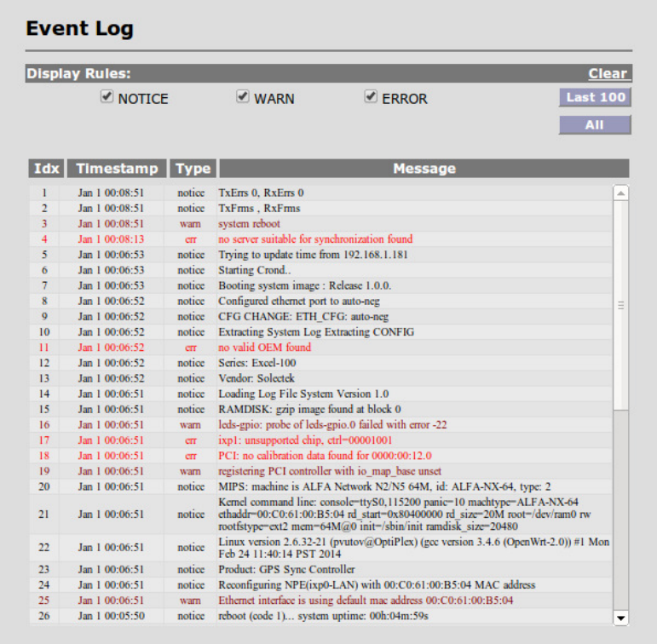Click 'no server suitable for synchronization found'
The width and height of the screenshot is (657, 644).
(x=315, y=239)
